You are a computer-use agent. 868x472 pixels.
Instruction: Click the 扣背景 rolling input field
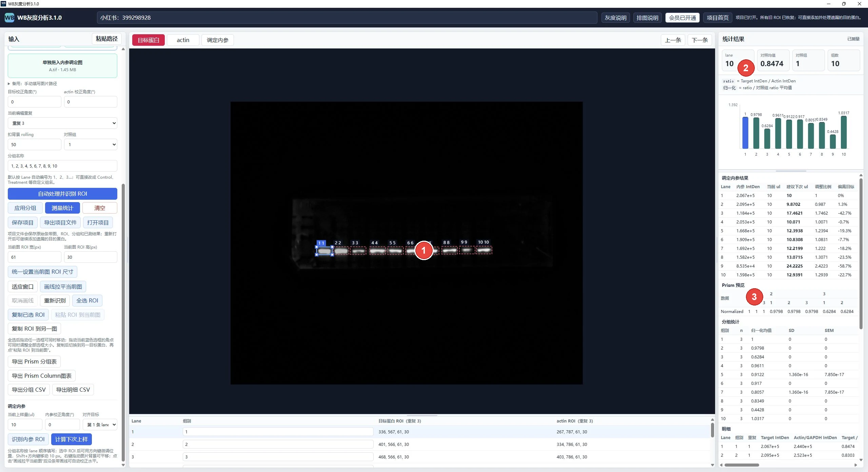34,144
